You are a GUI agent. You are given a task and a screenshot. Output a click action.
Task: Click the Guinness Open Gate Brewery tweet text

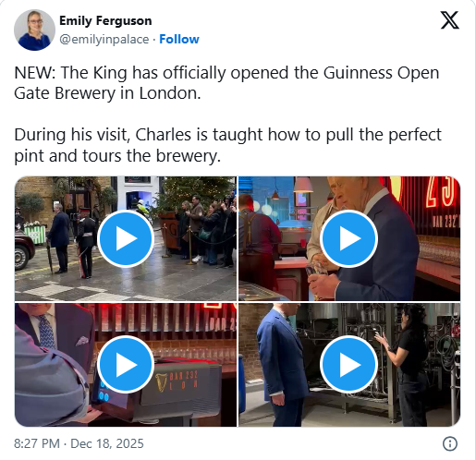pos(226,82)
